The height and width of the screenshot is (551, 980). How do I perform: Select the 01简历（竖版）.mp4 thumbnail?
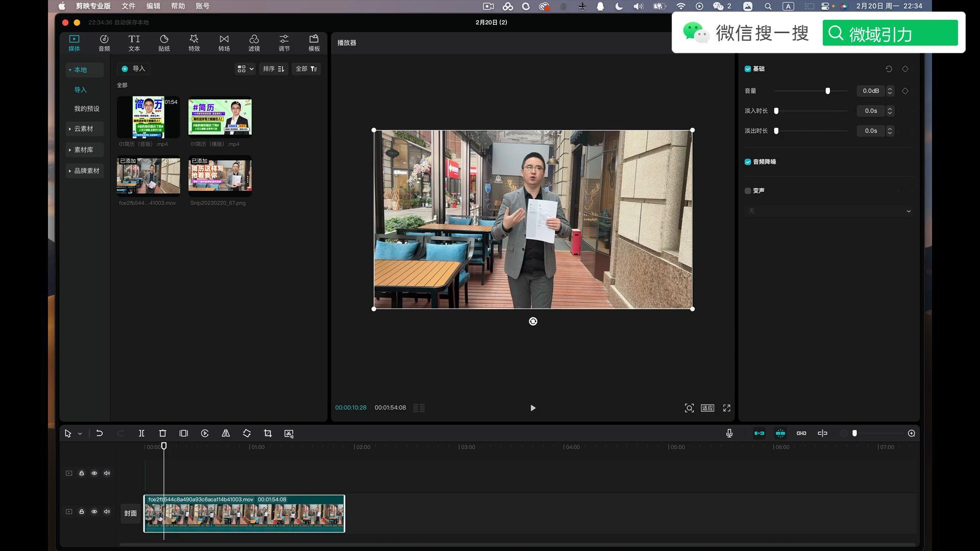(149, 117)
